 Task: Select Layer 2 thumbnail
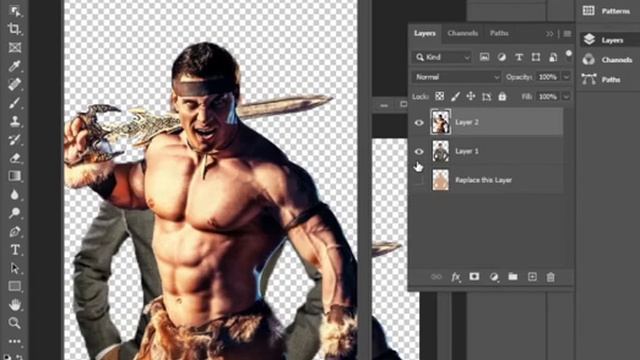coord(440,122)
